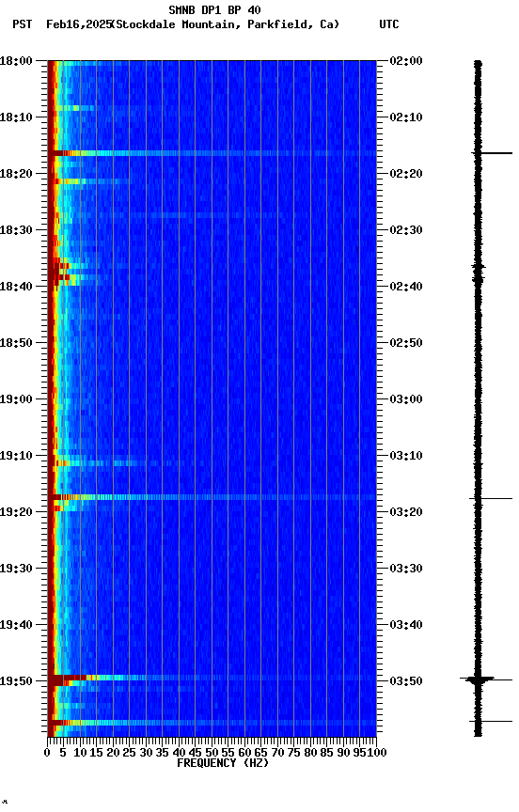
Task: Click the date text 'Feb16,2025'
Action: [79, 24]
